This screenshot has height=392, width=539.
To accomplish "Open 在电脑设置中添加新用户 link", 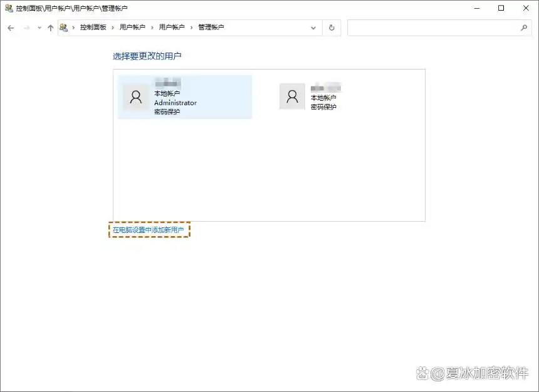I will [x=149, y=230].
